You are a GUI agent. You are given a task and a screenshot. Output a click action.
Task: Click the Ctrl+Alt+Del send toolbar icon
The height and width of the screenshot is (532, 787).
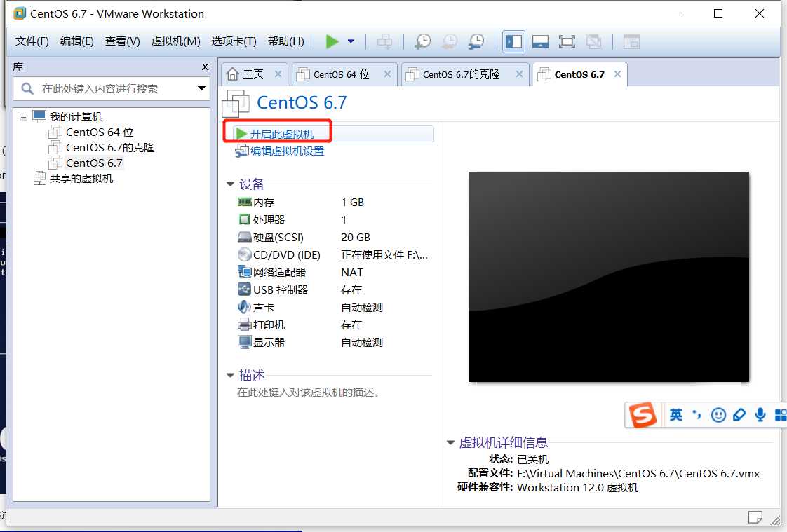pos(385,41)
